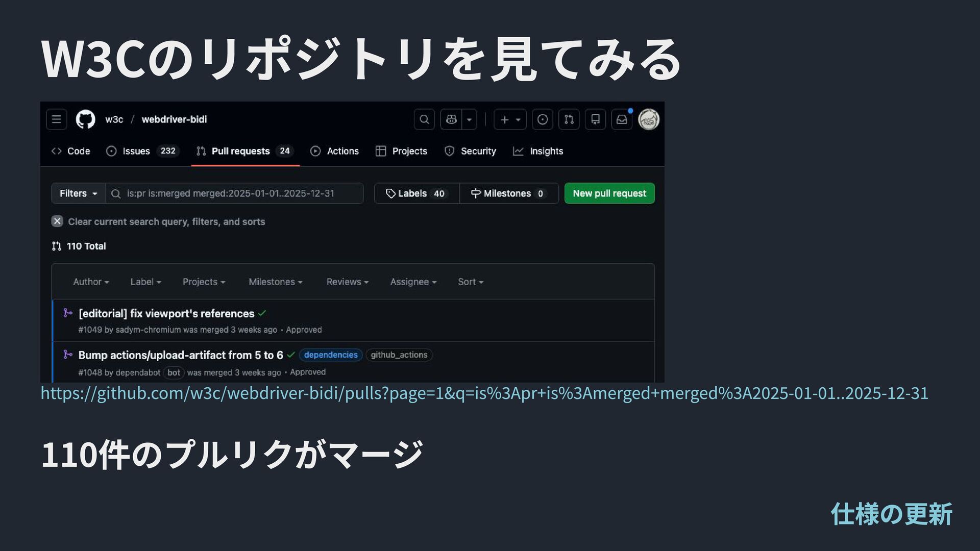
Task: Open the notifications inbox icon
Action: [622, 119]
